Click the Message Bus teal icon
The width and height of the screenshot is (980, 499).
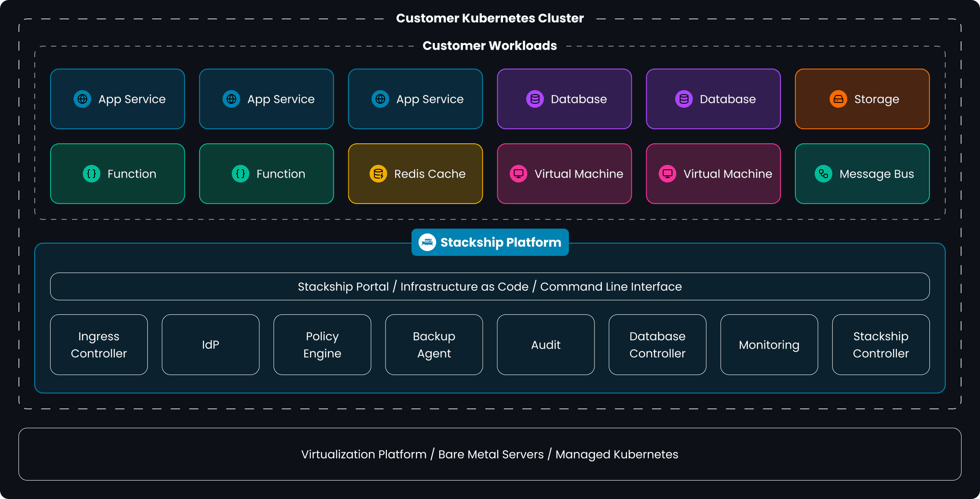click(x=823, y=174)
